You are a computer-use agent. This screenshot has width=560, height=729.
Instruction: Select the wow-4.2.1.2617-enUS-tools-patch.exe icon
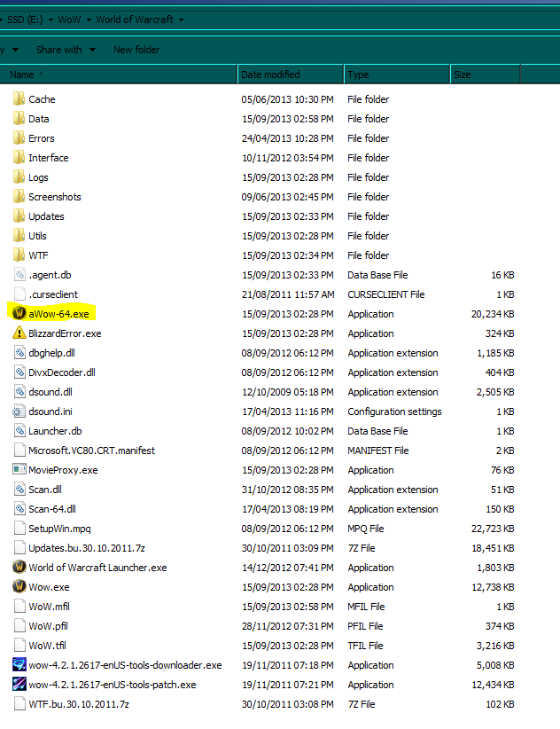(x=19, y=685)
